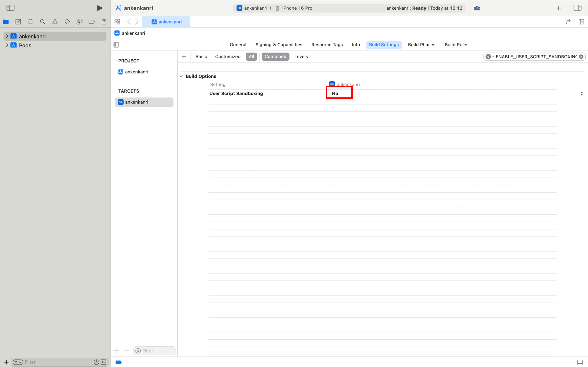
Task: Add an editor on the right
Action: tap(581, 22)
